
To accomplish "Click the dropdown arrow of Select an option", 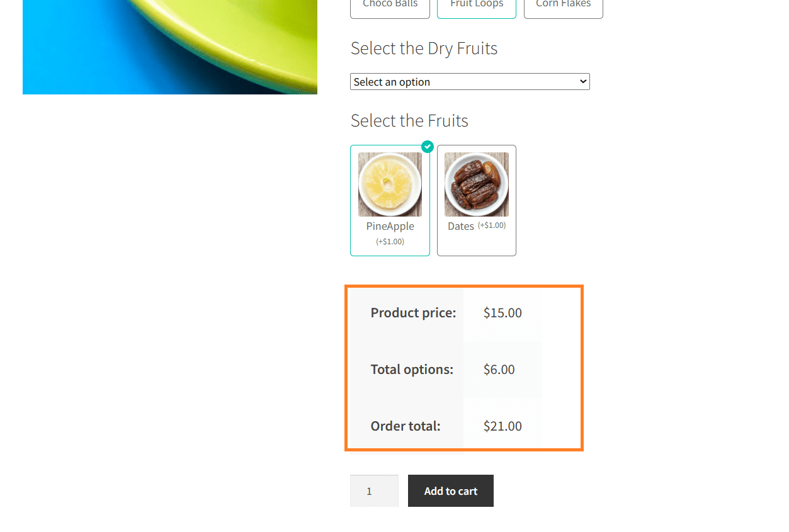I will click(583, 81).
